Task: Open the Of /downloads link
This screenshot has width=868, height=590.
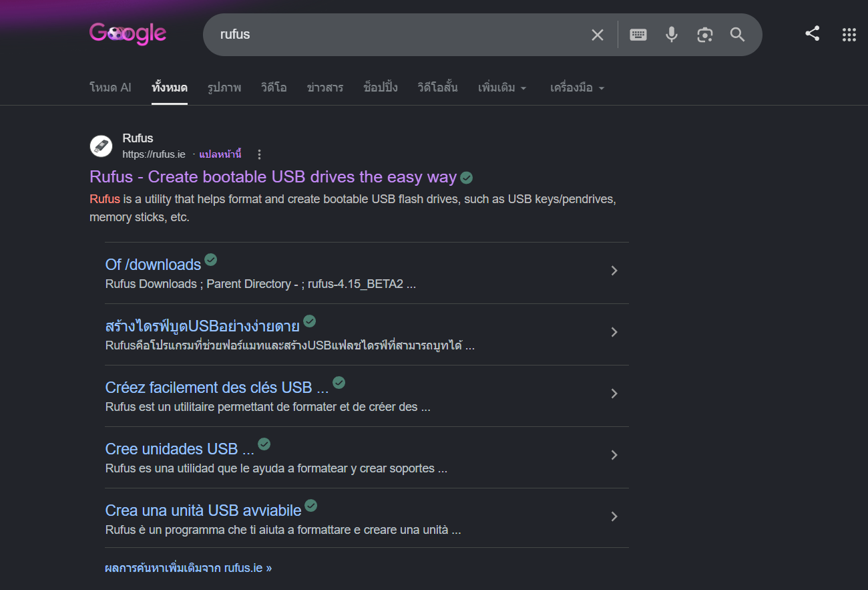Action: point(153,265)
